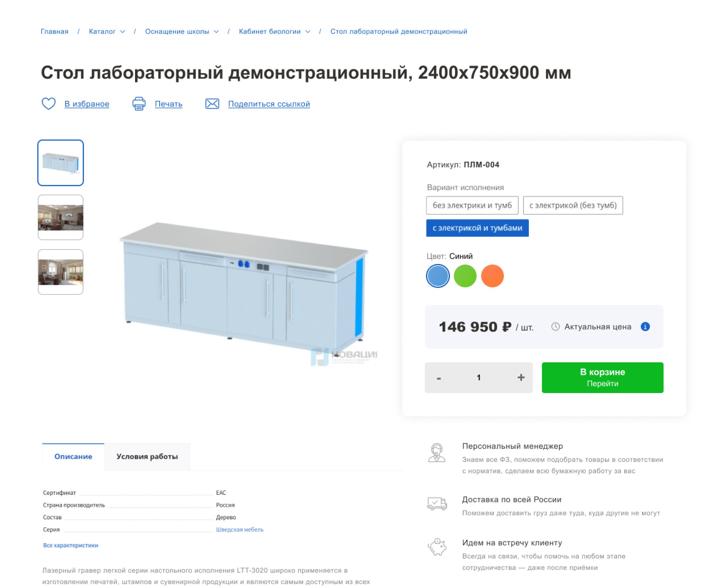Open the Все характеристики link
The height and width of the screenshot is (588, 727).
click(x=70, y=545)
